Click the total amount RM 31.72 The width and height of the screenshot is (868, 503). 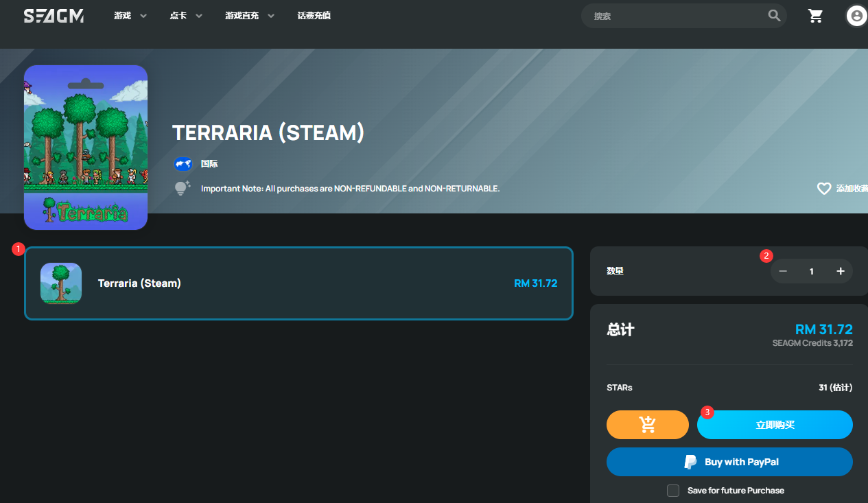(x=823, y=329)
